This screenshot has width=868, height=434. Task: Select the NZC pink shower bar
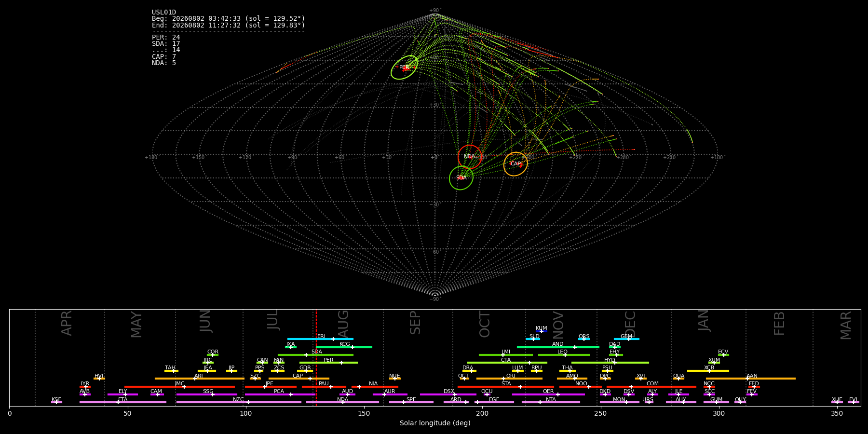coord(239,402)
